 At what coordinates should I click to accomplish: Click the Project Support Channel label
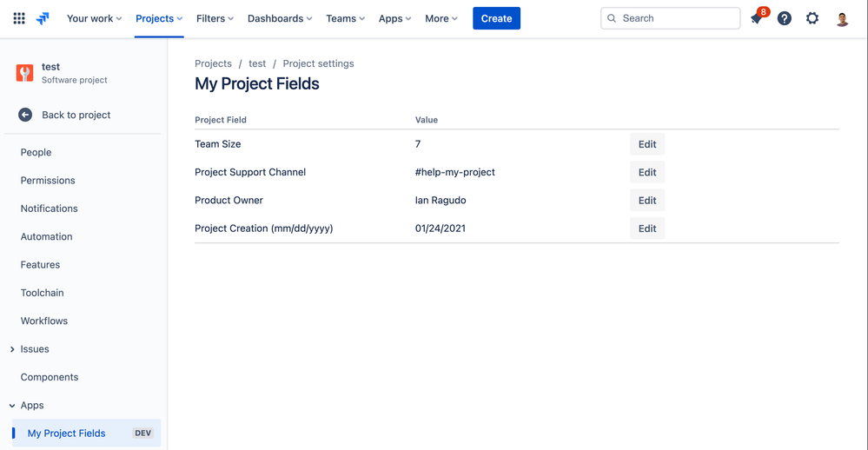(x=250, y=172)
